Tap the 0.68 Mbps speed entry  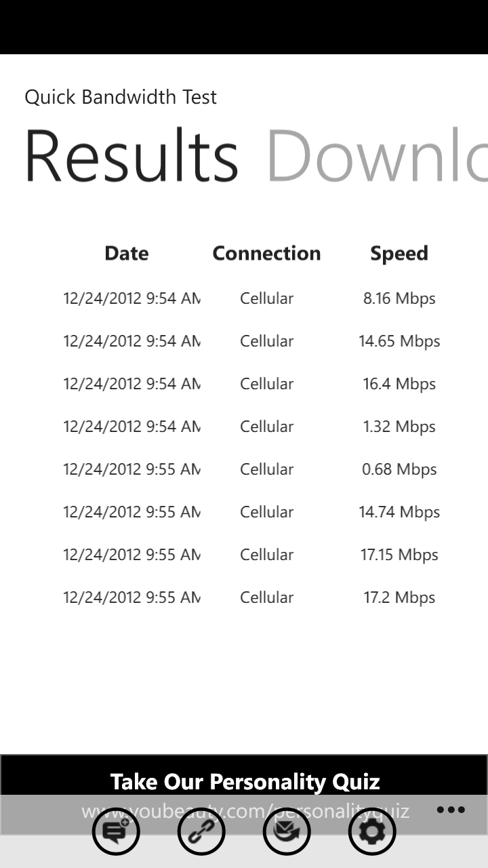point(399,469)
